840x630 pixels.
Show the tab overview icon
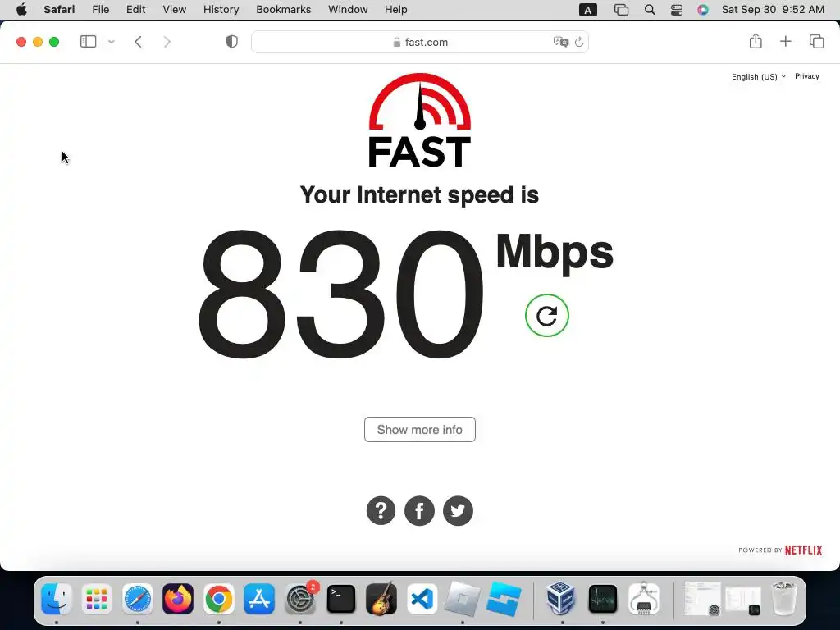[816, 41]
